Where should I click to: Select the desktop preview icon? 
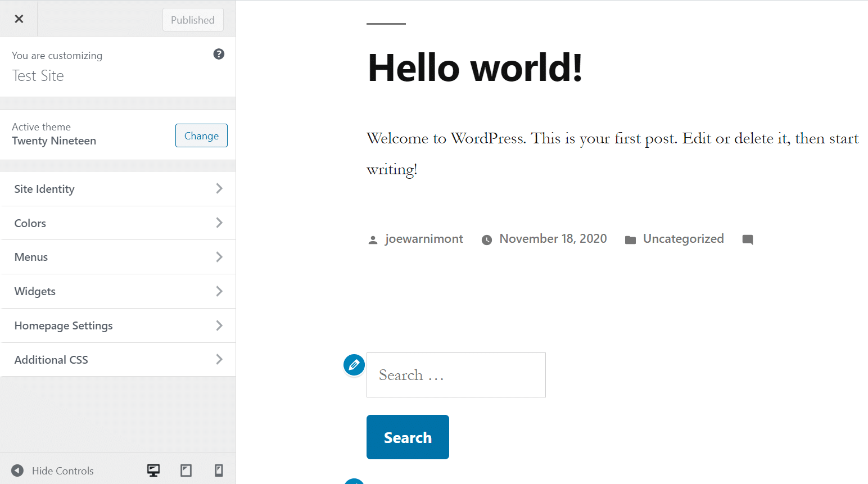pyautogui.click(x=153, y=470)
